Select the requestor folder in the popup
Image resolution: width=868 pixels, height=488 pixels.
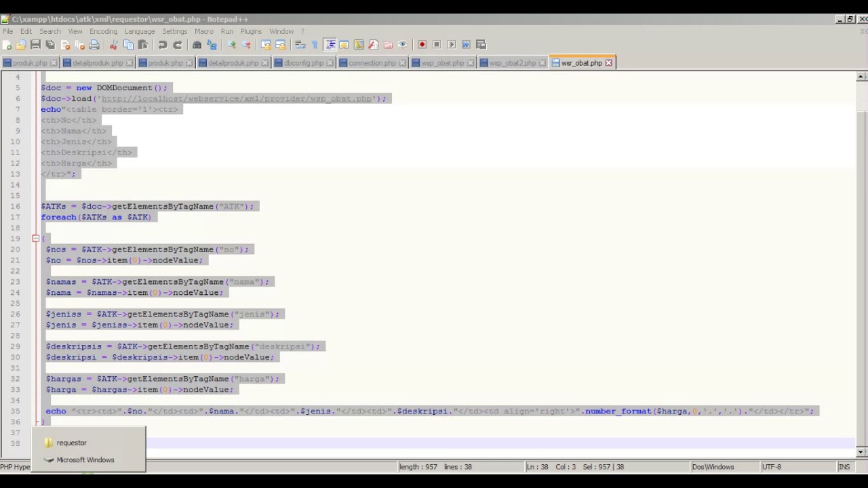[x=72, y=443]
